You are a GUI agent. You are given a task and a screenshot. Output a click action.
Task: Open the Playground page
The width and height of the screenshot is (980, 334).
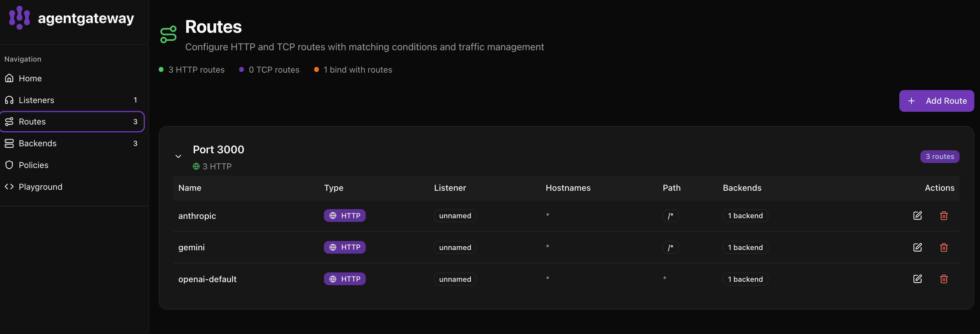[x=40, y=186]
